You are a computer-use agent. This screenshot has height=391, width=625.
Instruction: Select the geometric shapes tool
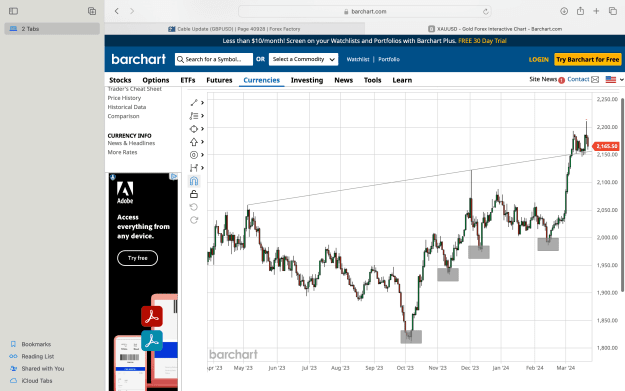(x=194, y=129)
